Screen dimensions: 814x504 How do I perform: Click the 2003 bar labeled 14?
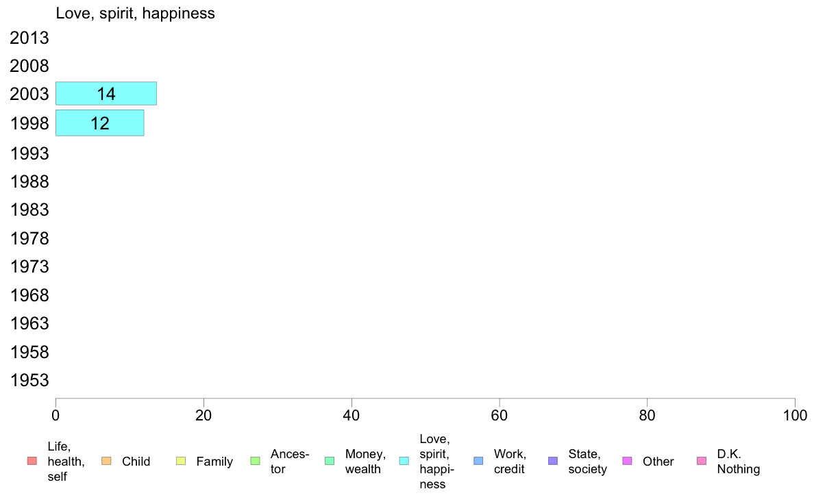(x=106, y=93)
